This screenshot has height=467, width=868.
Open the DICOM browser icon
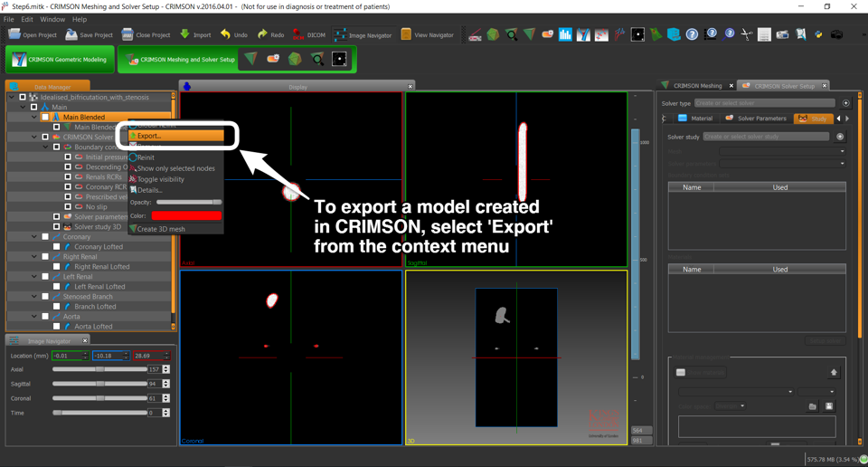298,34
